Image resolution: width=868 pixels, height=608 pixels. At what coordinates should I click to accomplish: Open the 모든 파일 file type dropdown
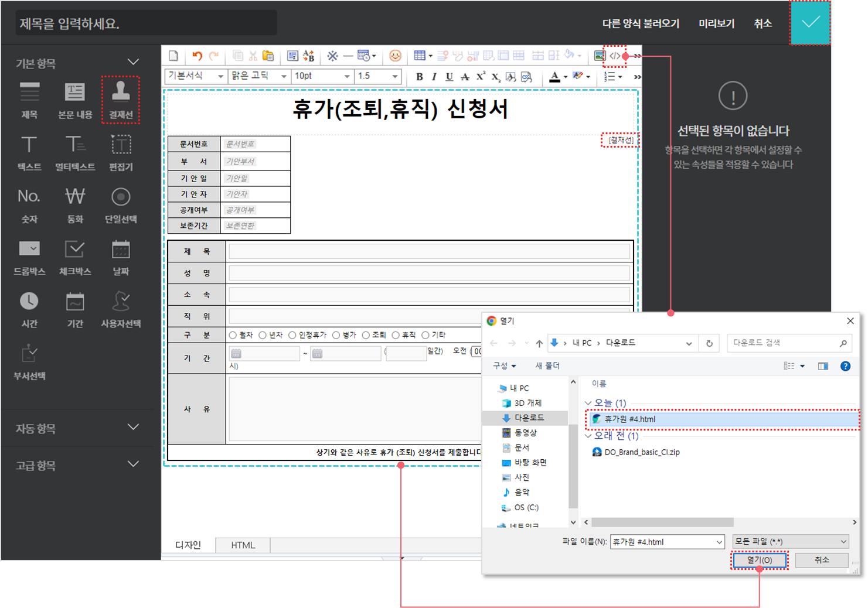(x=791, y=542)
